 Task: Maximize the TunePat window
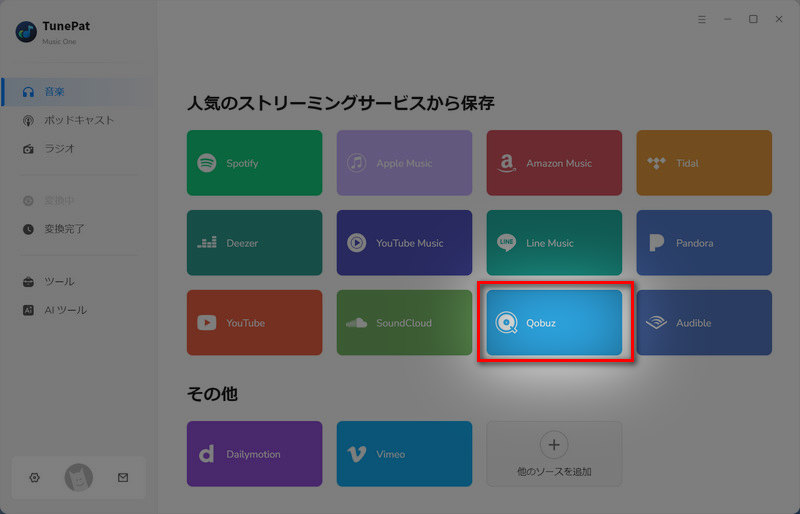(x=753, y=19)
